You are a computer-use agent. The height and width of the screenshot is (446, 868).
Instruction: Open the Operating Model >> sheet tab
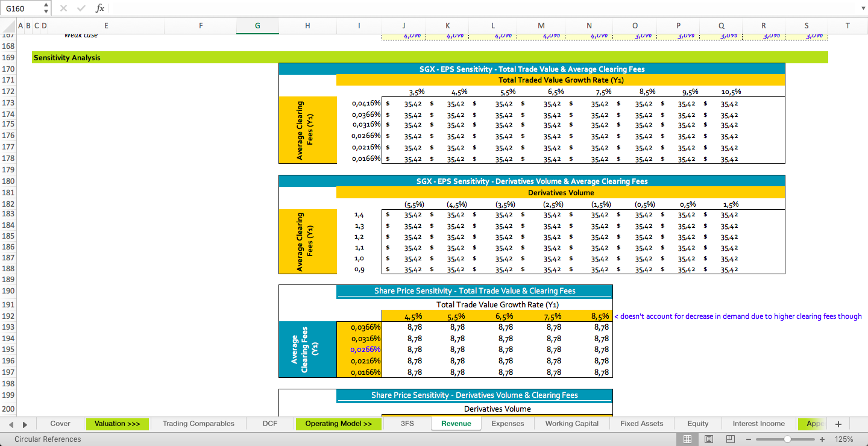(339, 424)
